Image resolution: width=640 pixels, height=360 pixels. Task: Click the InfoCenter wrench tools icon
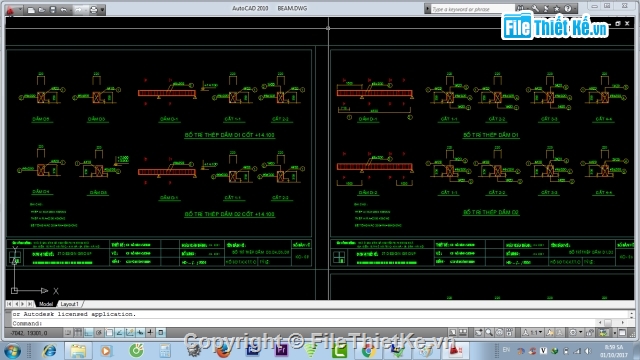coord(535,9)
